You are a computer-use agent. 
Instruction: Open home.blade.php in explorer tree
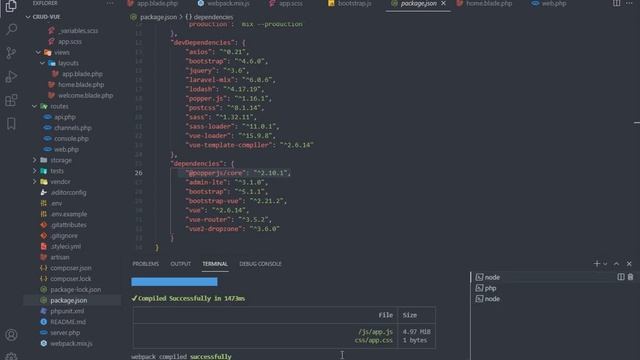(80, 84)
